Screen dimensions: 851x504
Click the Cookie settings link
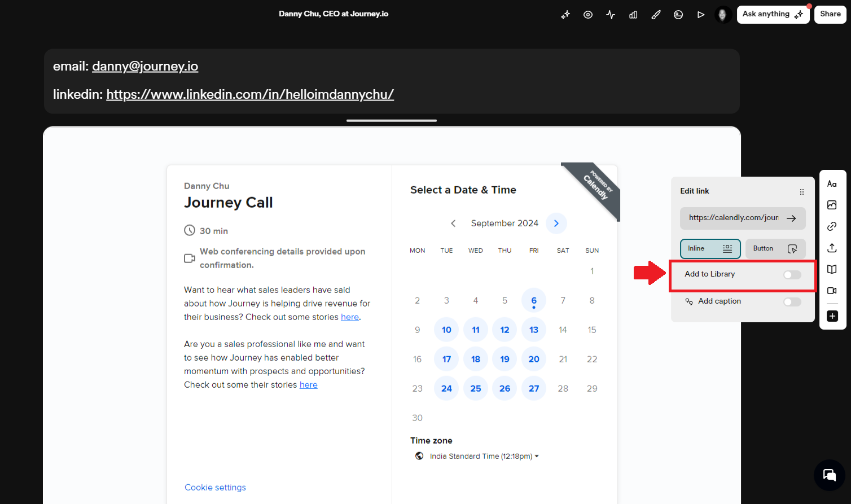click(x=216, y=488)
